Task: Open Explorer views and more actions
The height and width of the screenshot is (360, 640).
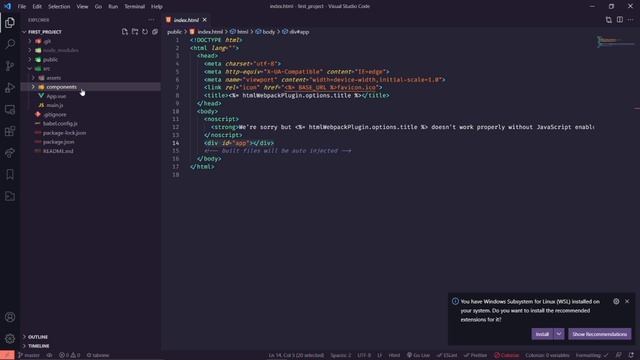Action: 151,20
